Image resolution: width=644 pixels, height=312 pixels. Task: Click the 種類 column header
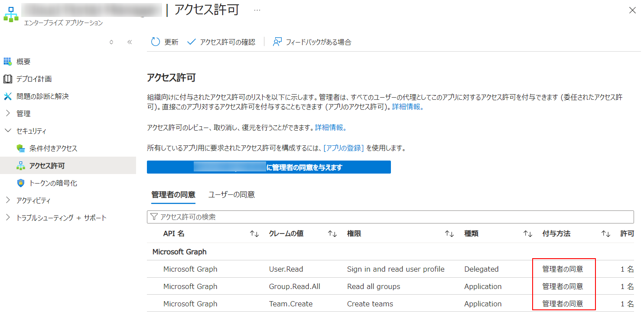471,234
